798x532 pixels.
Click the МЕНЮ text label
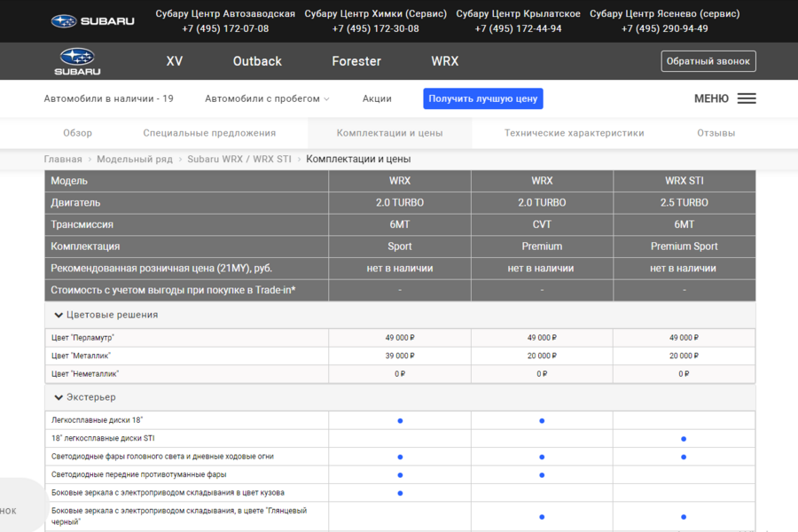click(x=711, y=98)
